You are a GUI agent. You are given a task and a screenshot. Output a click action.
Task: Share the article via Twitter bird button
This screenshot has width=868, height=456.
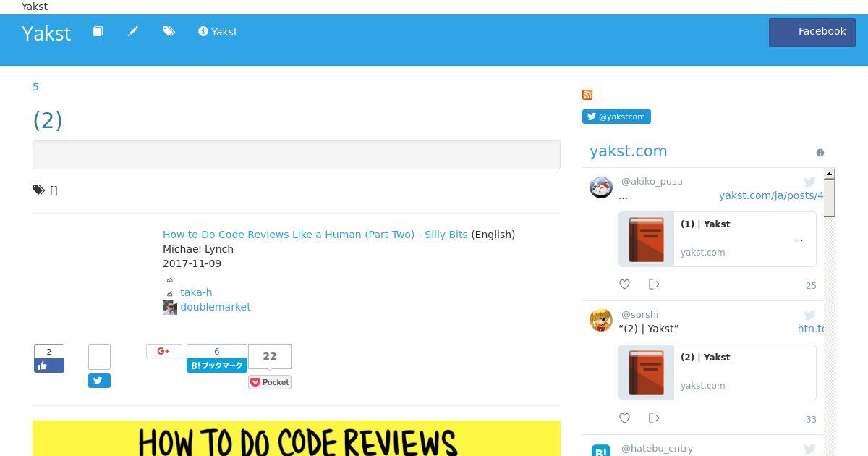point(100,381)
